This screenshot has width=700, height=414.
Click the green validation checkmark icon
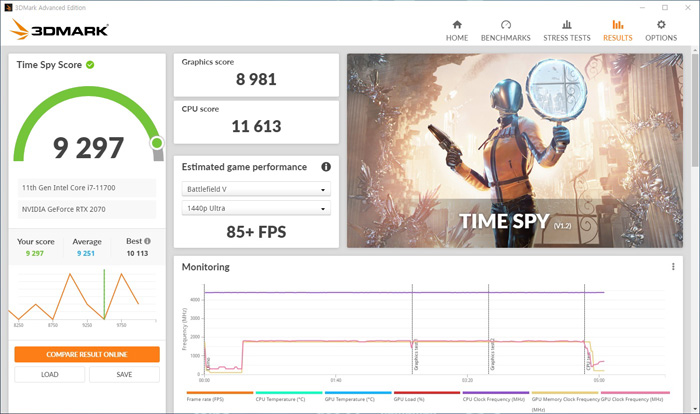(90, 65)
